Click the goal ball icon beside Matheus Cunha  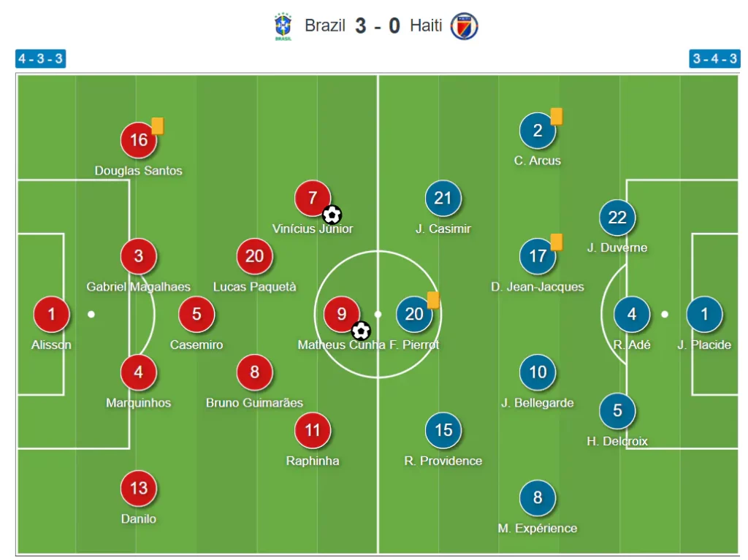tap(361, 331)
